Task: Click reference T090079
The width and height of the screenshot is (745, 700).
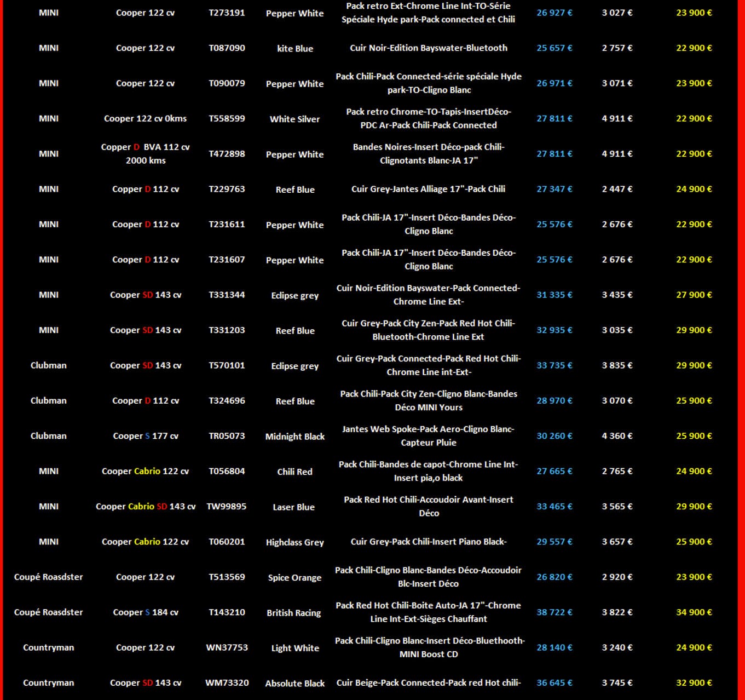Action: 227,83
